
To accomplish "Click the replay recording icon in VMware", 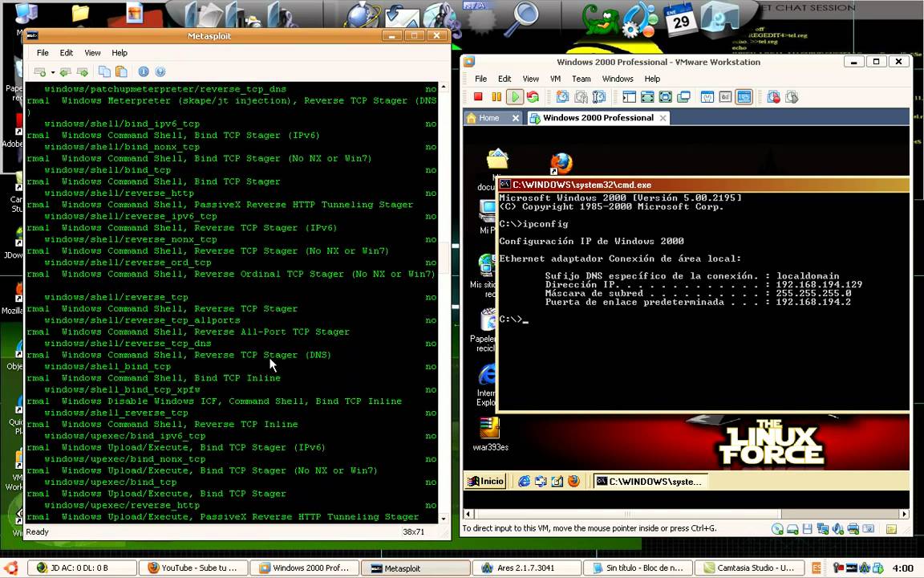I will coord(792,96).
